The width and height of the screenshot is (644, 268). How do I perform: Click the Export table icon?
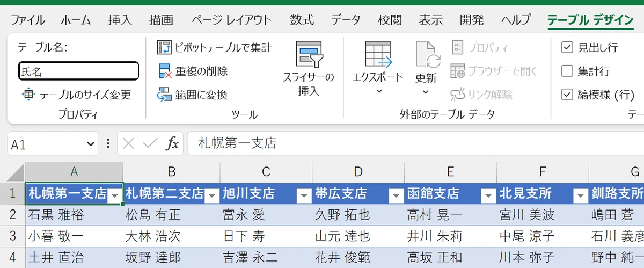pyautogui.click(x=378, y=54)
